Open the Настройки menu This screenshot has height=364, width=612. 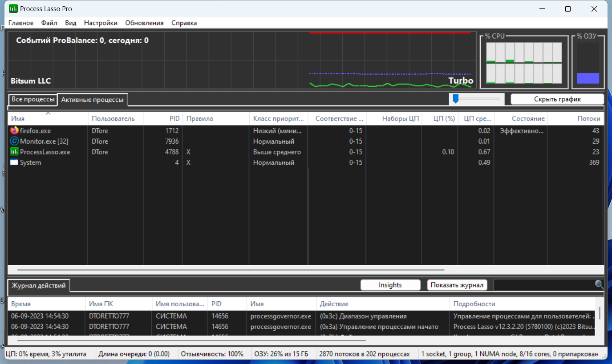101,23
